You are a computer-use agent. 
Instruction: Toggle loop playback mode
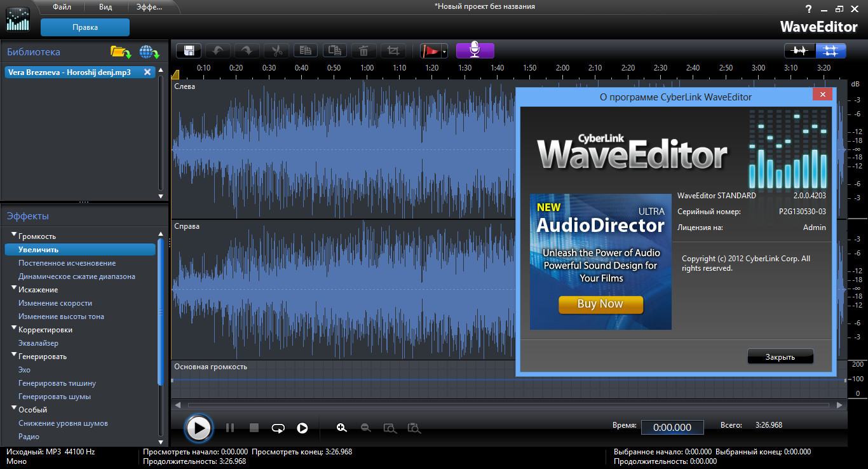point(278,428)
